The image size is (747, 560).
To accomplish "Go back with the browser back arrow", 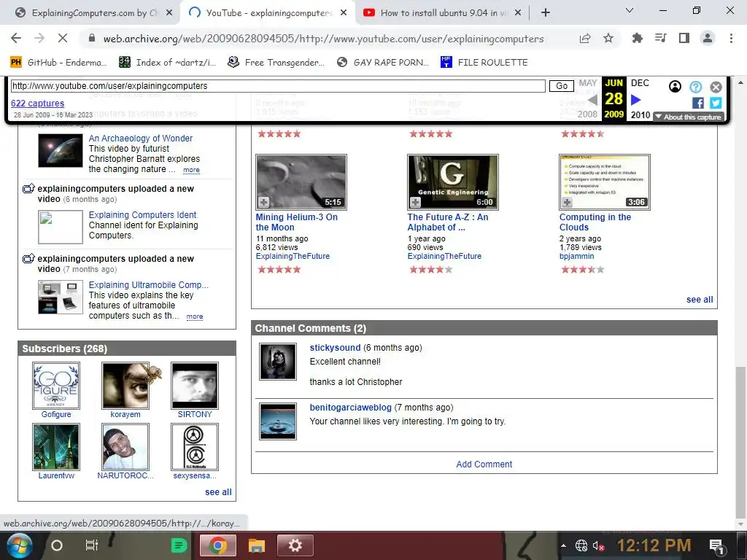I will pyautogui.click(x=16, y=38).
